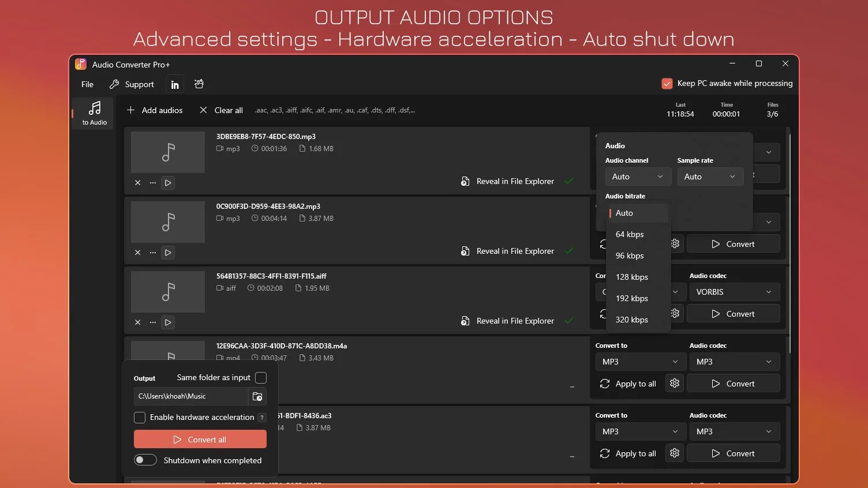Click Convert for the 12E96CAA m4a row
Viewport: 868px width, 488px height.
734,384
